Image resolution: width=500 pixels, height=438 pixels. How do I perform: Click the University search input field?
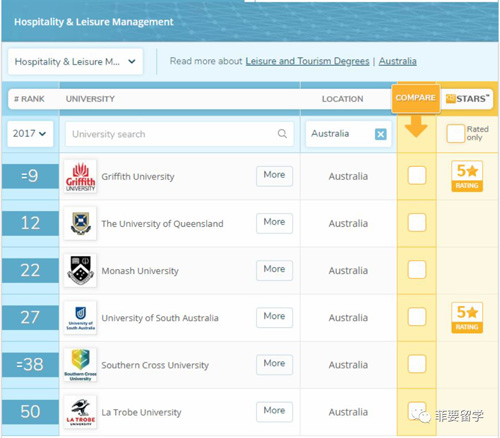click(179, 134)
